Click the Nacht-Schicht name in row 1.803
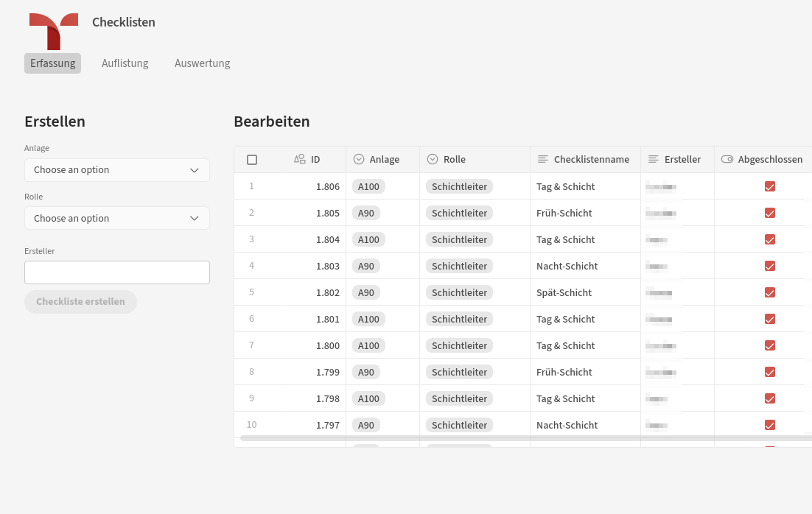The height and width of the screenshot is (514, 812). point(567,266)
